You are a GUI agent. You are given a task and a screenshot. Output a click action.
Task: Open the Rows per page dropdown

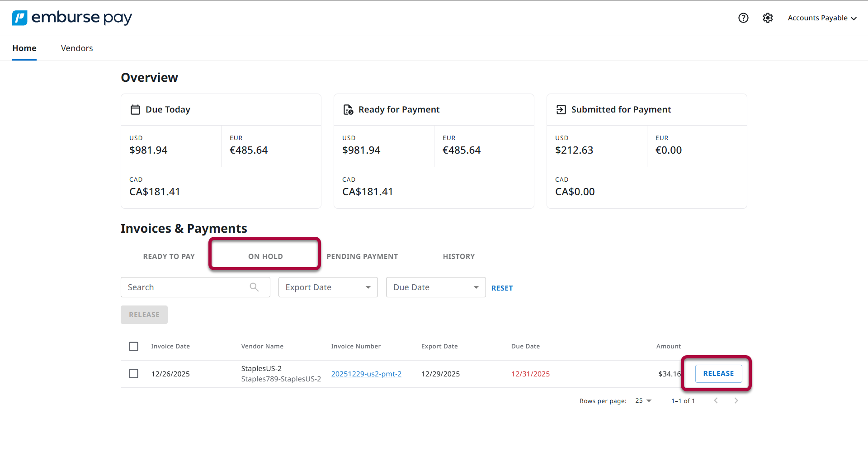[x=642, y=400]
